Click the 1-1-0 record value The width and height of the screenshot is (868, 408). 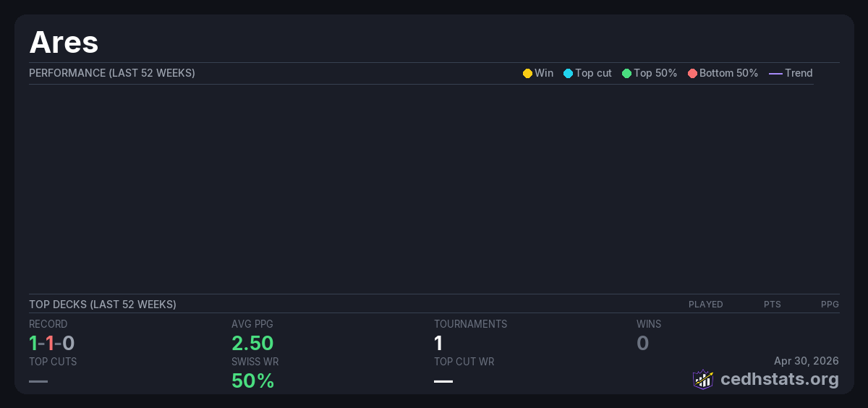pyautogui.click(x=52, y=344)
